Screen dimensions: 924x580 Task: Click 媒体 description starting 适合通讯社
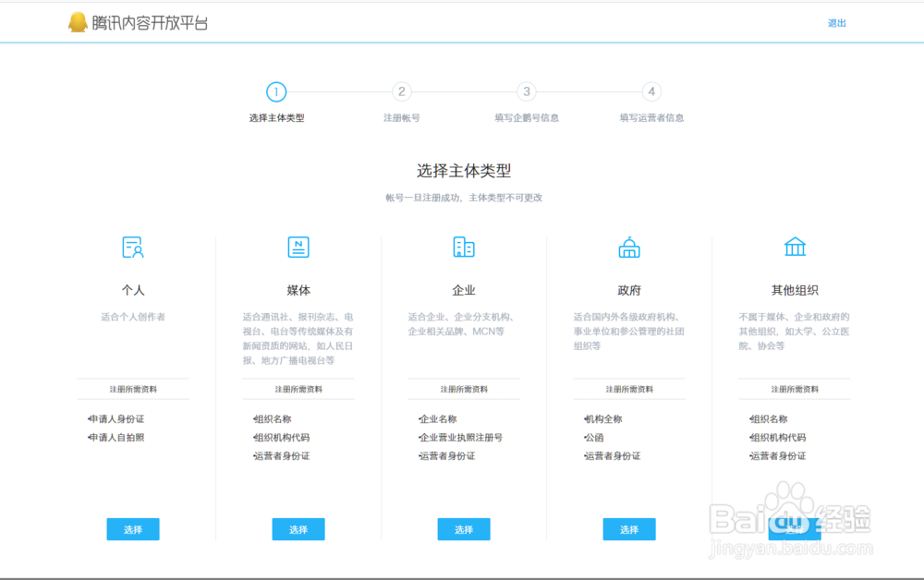click(298, 339)
